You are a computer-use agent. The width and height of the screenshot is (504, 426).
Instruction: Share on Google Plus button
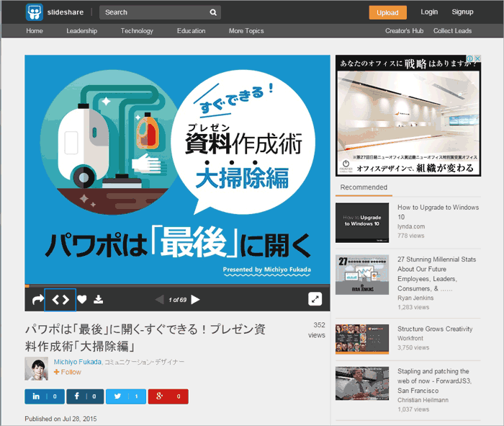(x=168, y=396)
